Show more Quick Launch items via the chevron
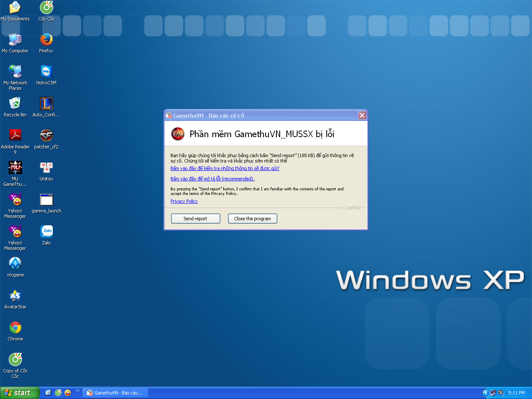Image resolution: width=532 pixels, height=399 pixels. [x=77, y=390]
